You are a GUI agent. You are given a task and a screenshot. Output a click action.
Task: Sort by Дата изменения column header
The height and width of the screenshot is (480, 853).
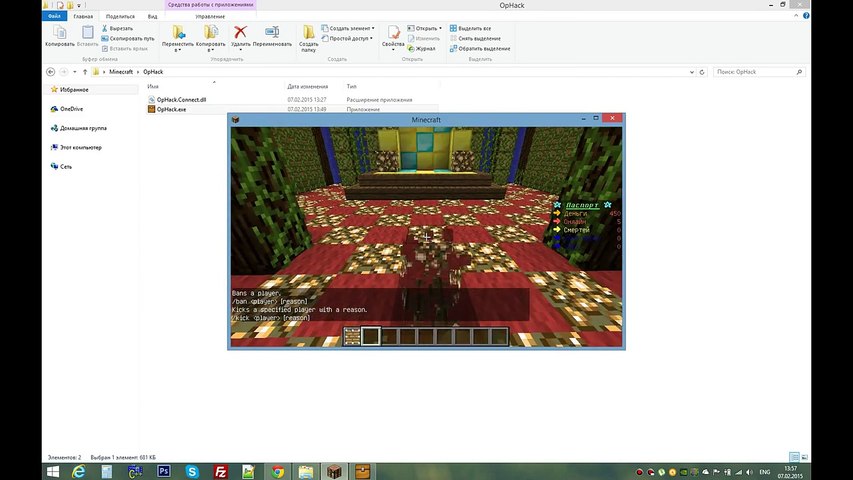(x=307, y=87)
